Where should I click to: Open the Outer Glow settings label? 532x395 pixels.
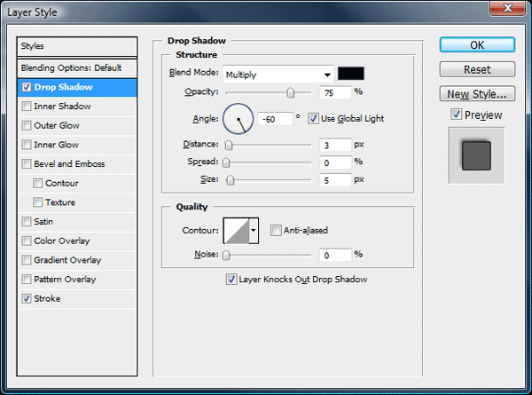[x=57, y=126]
